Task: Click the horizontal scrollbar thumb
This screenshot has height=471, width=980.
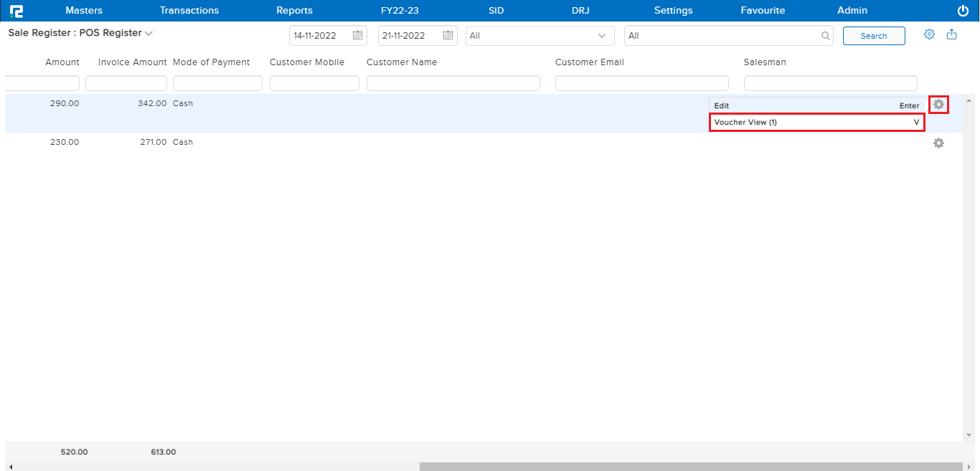Action: tap(691, 467)
